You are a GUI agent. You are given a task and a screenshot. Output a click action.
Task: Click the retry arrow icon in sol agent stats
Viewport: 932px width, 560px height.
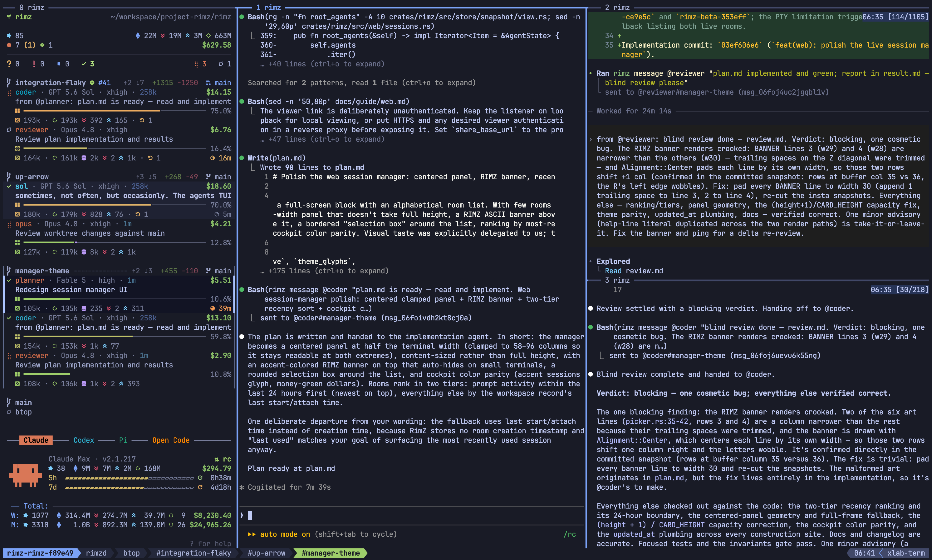(x=138, y=214)
